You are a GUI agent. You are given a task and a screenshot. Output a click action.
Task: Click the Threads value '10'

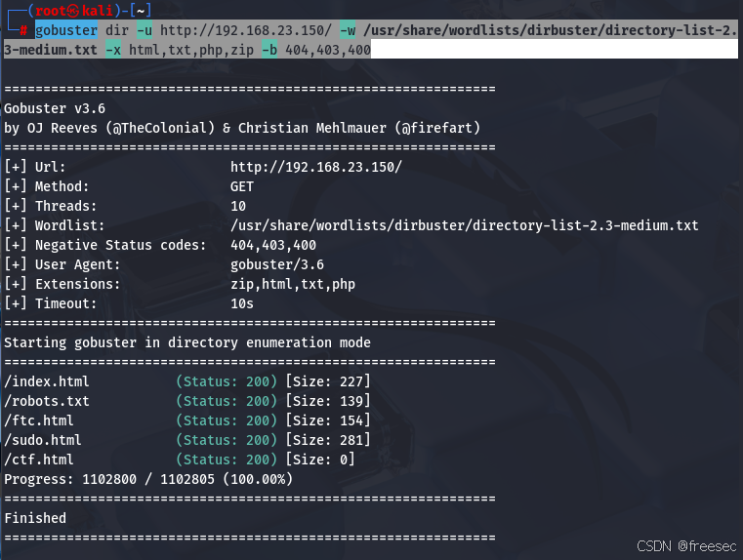coord(238,206)
